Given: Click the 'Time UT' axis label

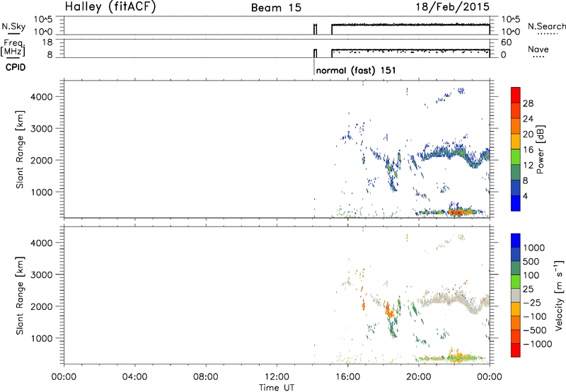Looking at the screenshot, I should click(277, 388).
